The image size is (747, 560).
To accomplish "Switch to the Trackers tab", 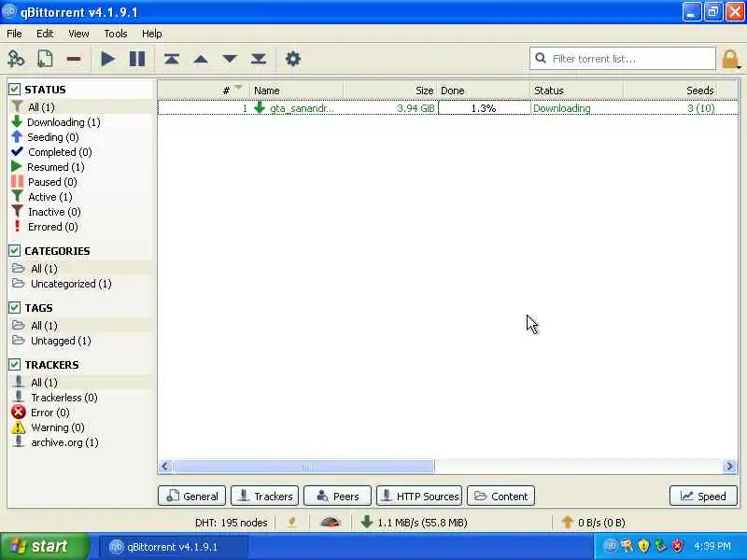I will [x=265, y=496].
